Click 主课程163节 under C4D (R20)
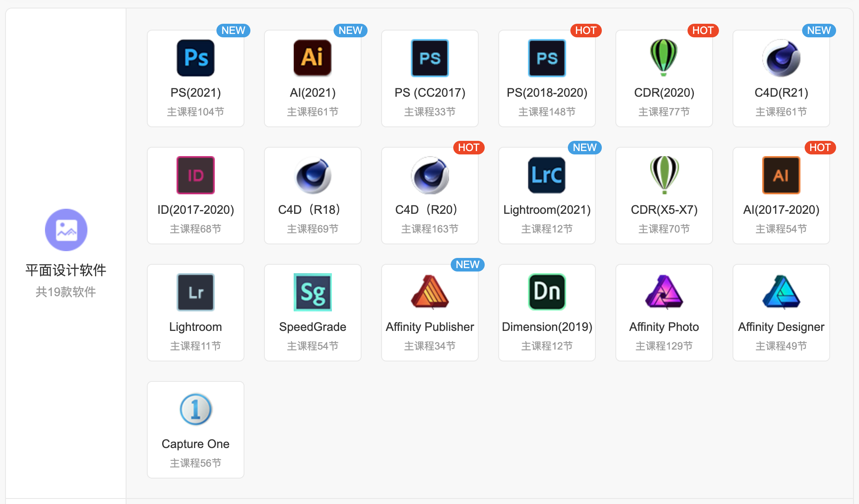Viewport: 859px width, 504px height. pos(430,229)
